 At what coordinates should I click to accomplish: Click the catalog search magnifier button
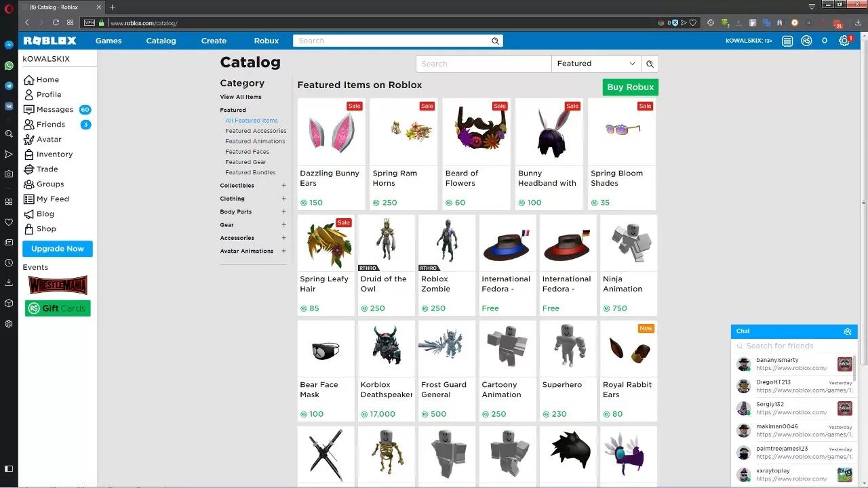tap(650, 64)
